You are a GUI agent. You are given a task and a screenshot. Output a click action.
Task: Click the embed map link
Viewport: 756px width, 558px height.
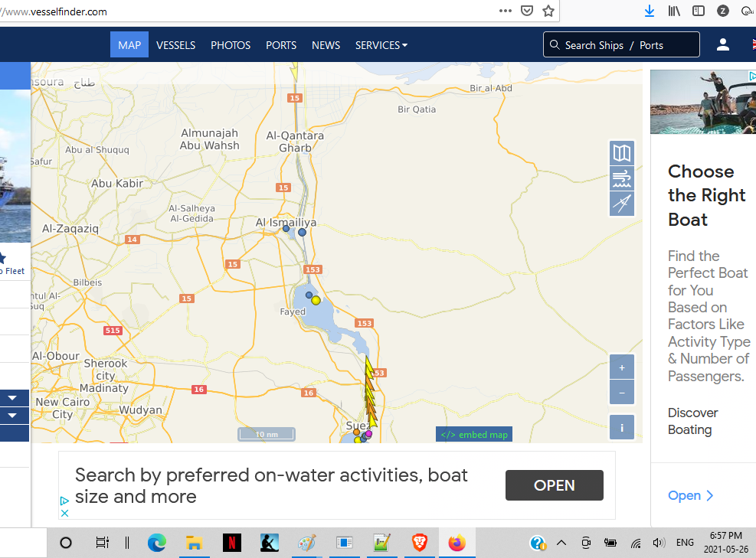(474, 434)
